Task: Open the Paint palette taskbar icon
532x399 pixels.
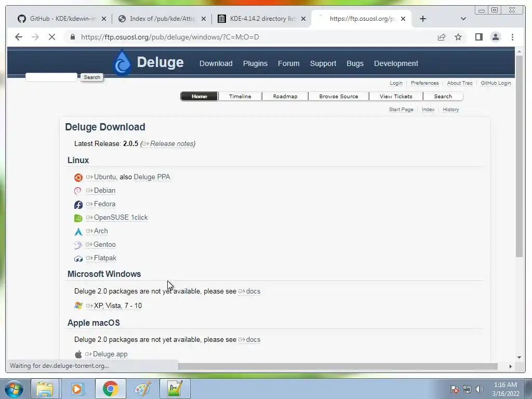Action: point(143,389)
